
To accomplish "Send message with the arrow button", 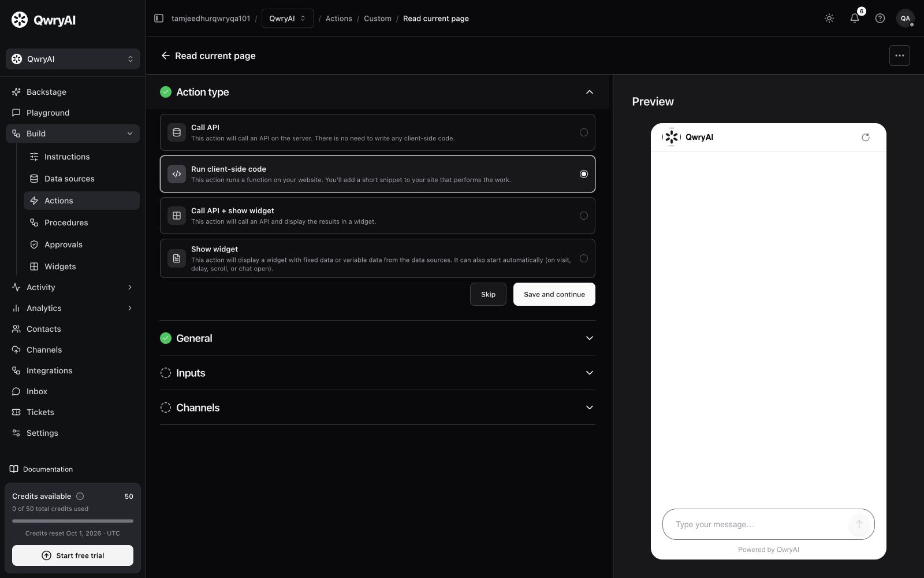I will click(859, 524).
